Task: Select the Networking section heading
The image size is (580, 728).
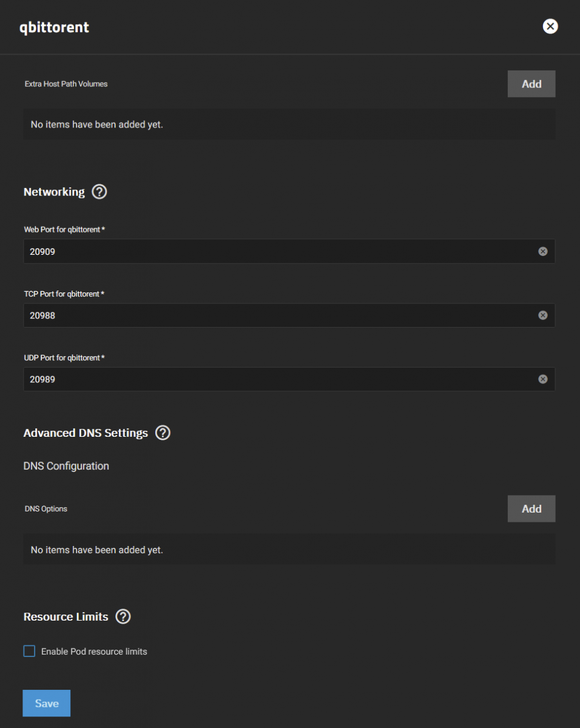Action: coord(54,192)
